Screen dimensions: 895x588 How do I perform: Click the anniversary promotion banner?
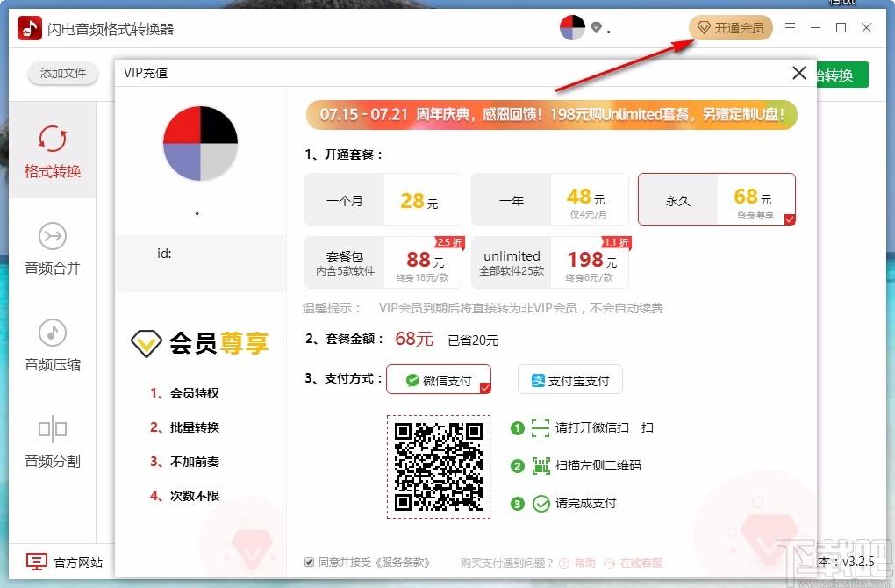(551, 115)
